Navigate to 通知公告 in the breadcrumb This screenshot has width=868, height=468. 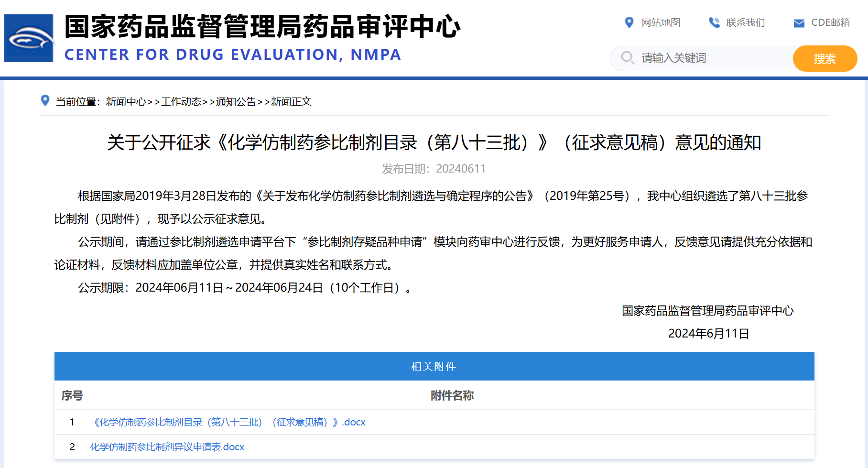(236, 101)
